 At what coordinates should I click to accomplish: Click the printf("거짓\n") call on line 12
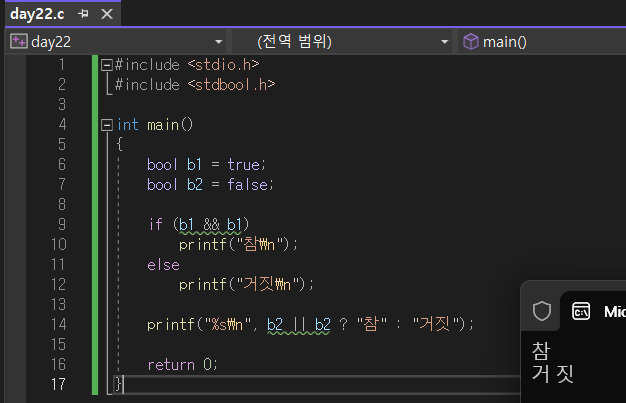pos(246,284)
